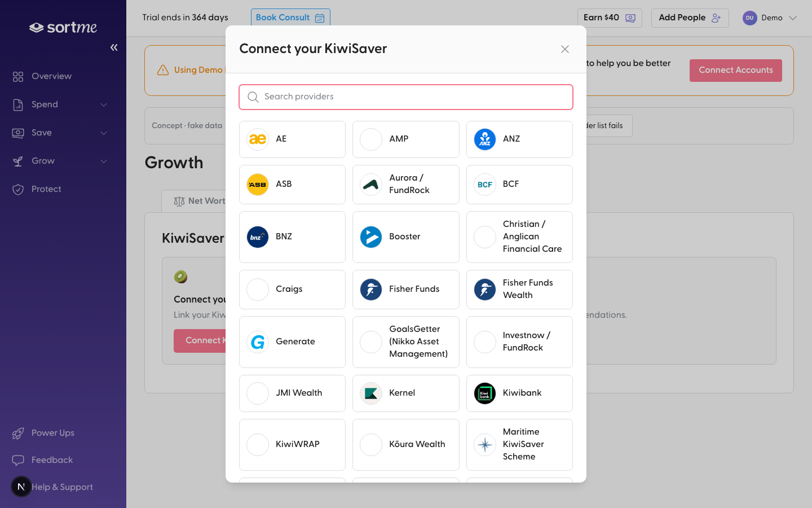
Task: Click the Power Ups rocket icon
Action: [18, 433]
